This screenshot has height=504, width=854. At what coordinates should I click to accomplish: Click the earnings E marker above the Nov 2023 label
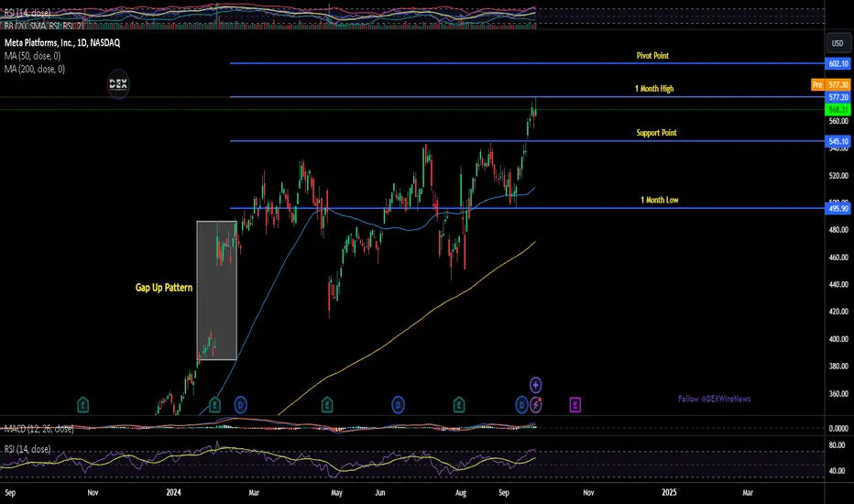coord(82,405)
